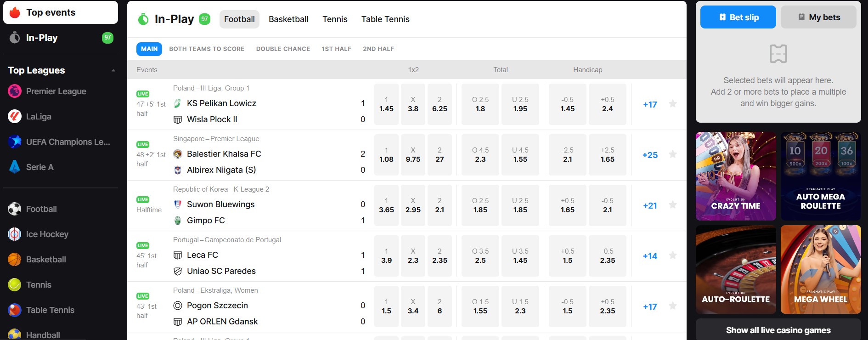Open the Auto Mega Roulette game
868x340 pixels.
pos(821,176)
